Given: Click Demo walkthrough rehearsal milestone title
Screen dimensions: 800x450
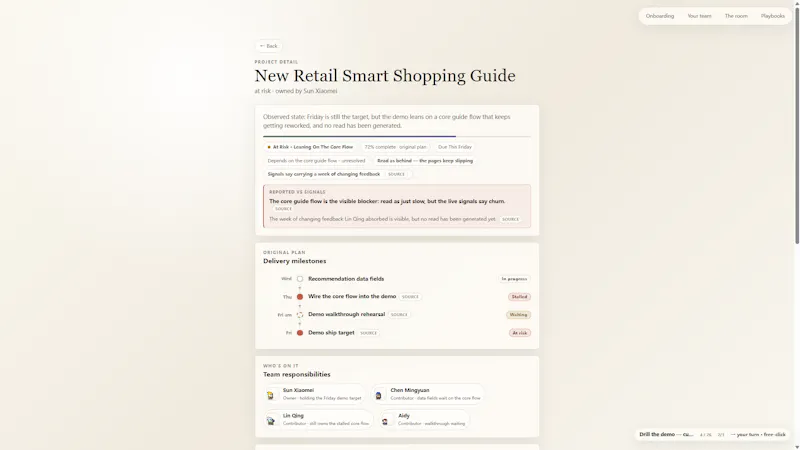Looking at the screenshot, I should (346, 314).
